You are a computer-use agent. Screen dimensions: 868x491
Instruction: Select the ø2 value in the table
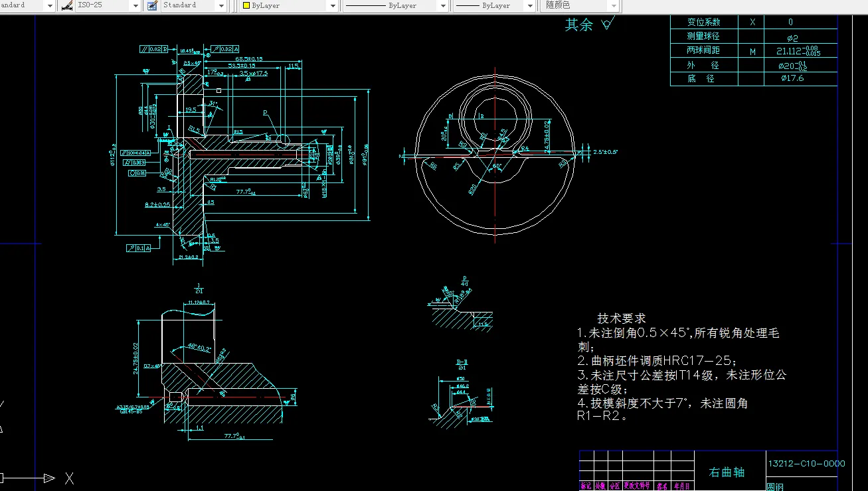point(792,38)
